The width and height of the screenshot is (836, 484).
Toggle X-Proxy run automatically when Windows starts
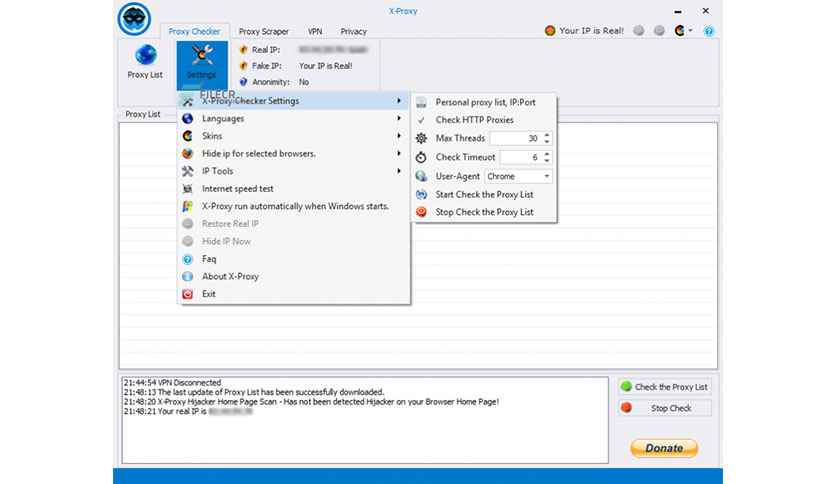[294, 206]
